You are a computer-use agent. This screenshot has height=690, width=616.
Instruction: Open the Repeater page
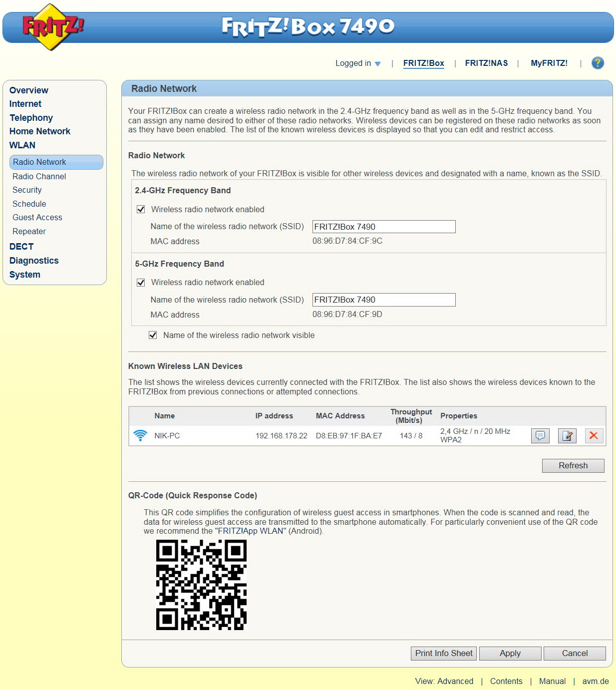(x=29, y=231)
